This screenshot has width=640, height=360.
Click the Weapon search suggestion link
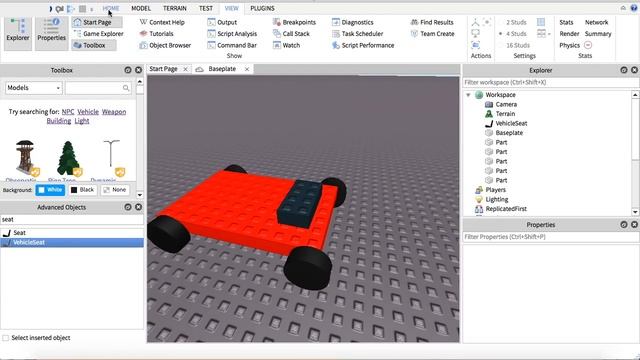pos(114,112)
